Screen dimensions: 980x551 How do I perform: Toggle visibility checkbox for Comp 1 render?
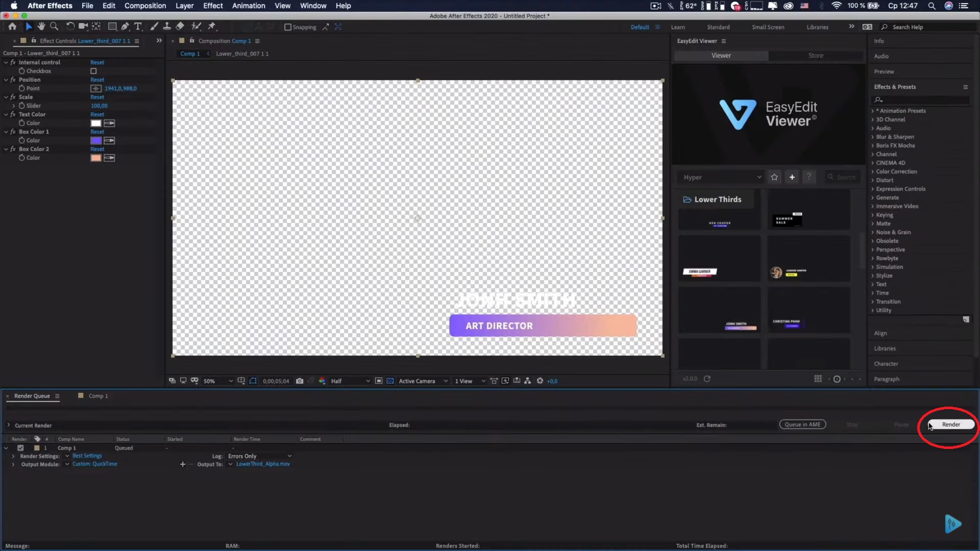[20, 447]
